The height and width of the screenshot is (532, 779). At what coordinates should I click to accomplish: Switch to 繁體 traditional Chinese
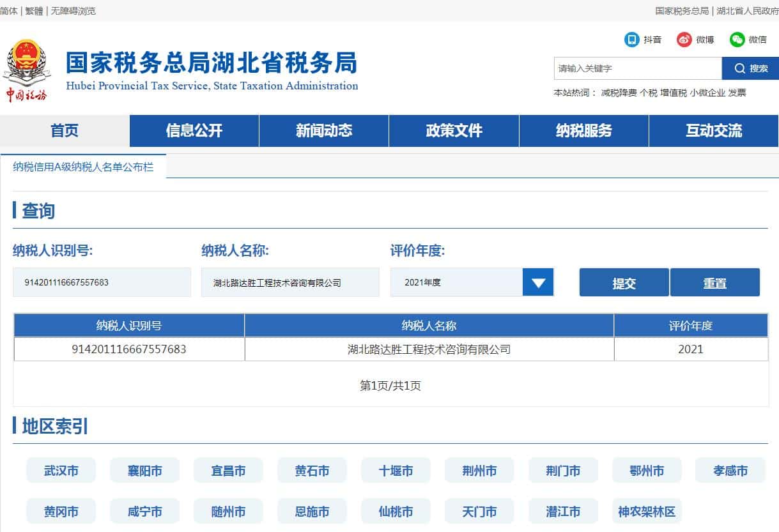click(35, 11)
